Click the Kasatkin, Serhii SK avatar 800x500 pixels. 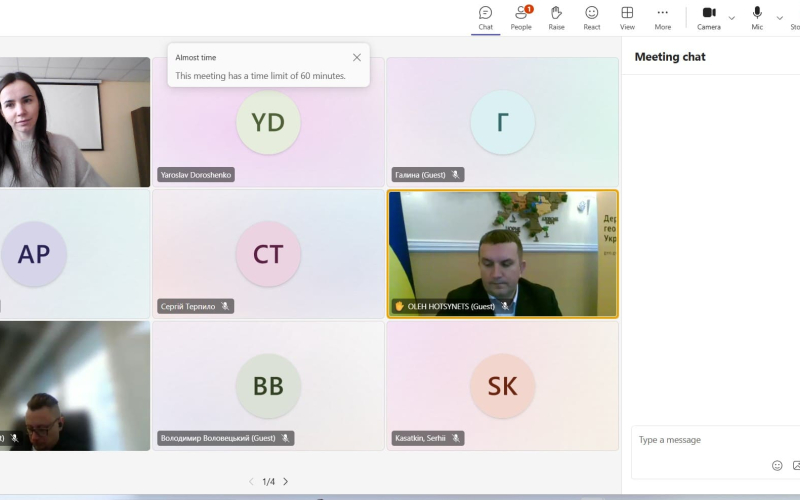tap(502, 386)
